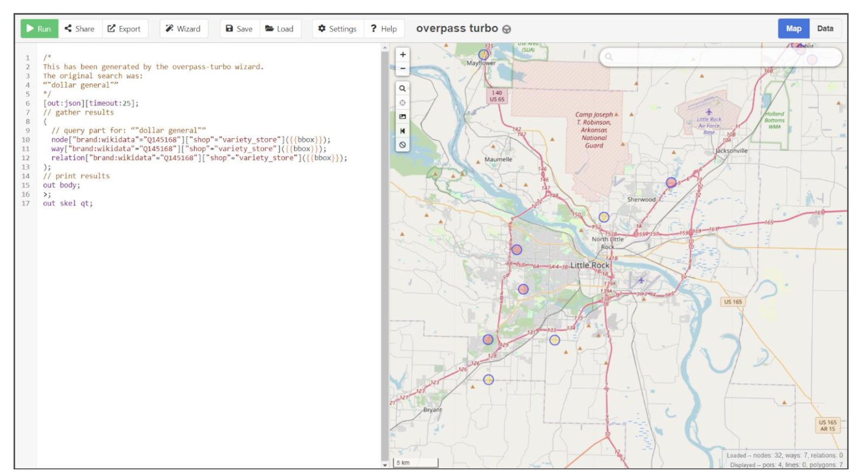Switch to the Map tab
Screen dimensions: 868x472
pos(794,29)
